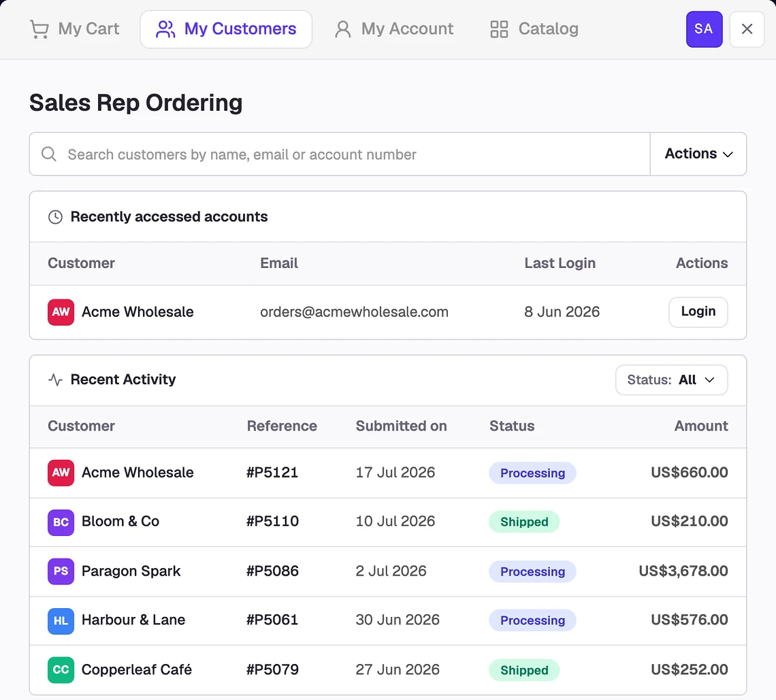Click the US$576.00 amount
776x700 pixels.
690,620
